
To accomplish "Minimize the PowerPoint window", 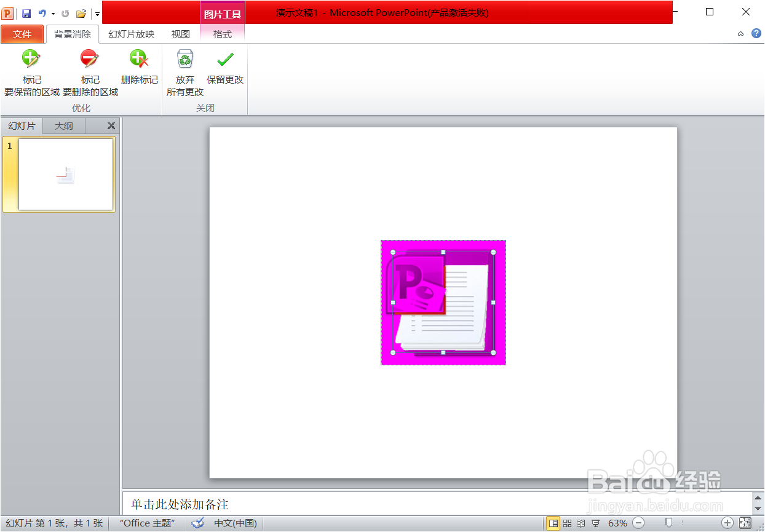I will (675, 12).
